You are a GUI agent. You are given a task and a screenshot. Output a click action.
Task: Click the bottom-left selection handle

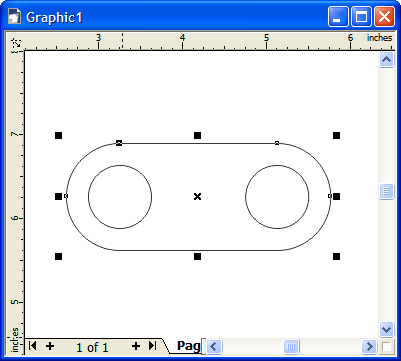coord(58,256)
